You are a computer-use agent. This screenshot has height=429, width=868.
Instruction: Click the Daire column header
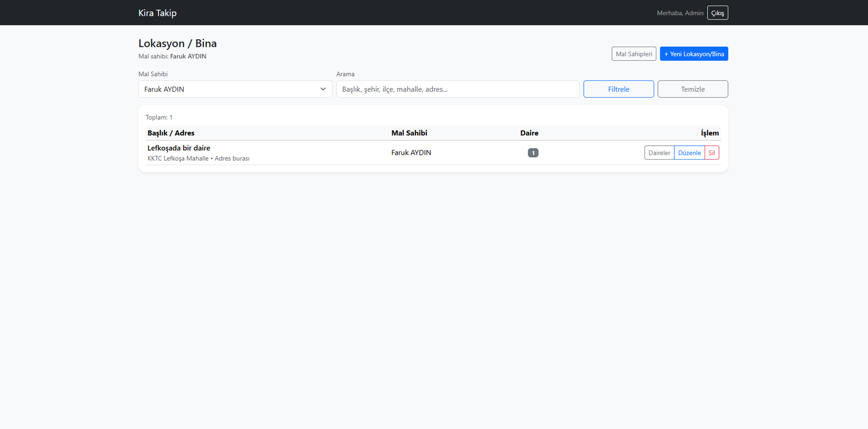tap(529, 133)
